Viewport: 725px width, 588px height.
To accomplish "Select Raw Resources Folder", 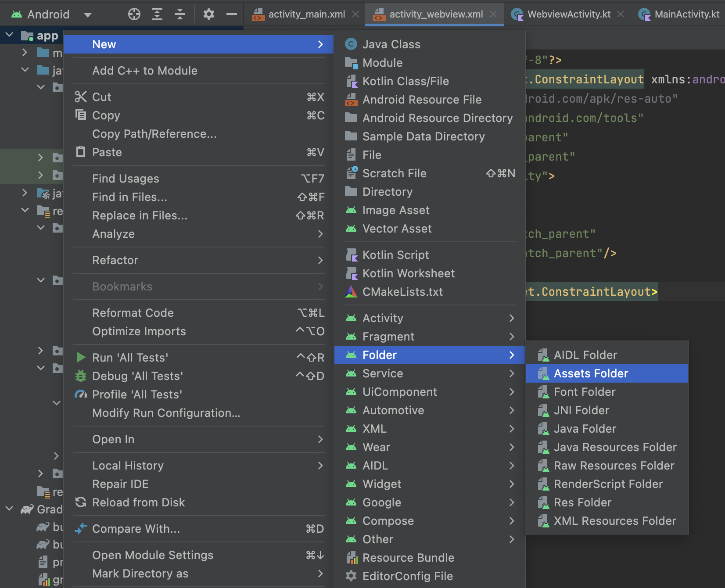I will [607, 466].
